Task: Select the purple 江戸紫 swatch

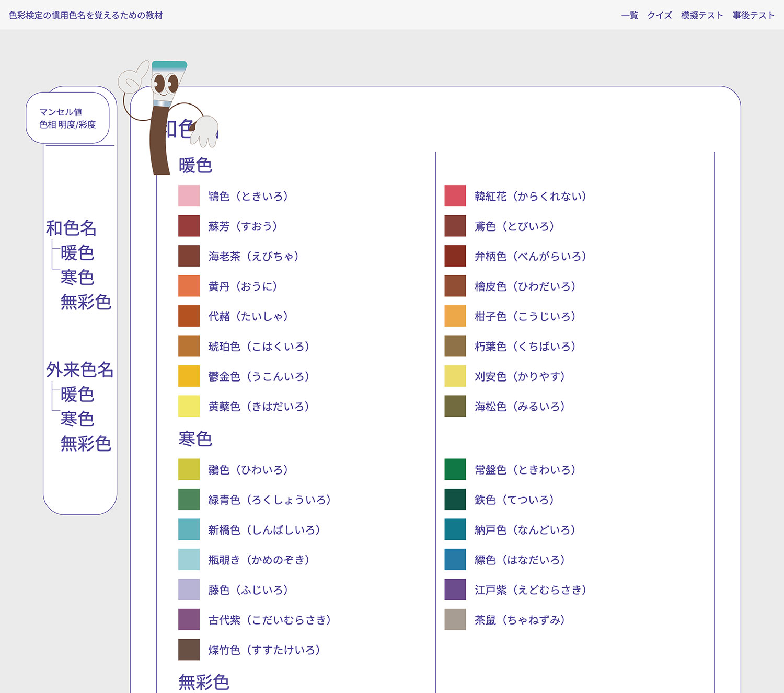Action: point(455,590)
